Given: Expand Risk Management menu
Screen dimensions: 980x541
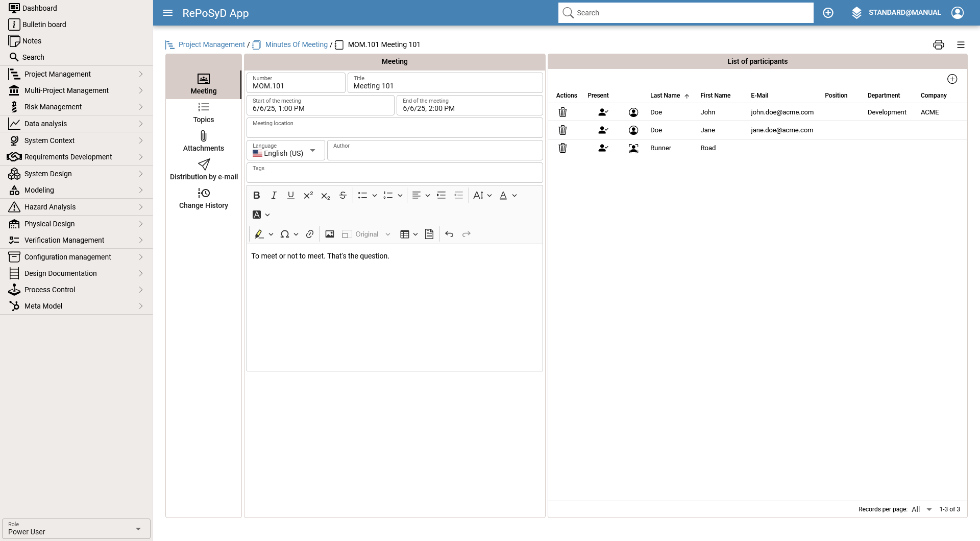Looking at the screenshot, I should [76, 107].
